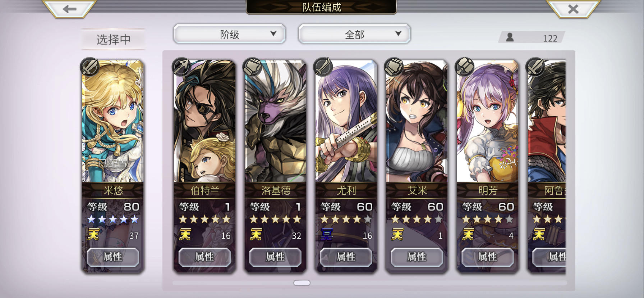Go back using the arrow icon
The image size is (644, 298).
point(69,9)
